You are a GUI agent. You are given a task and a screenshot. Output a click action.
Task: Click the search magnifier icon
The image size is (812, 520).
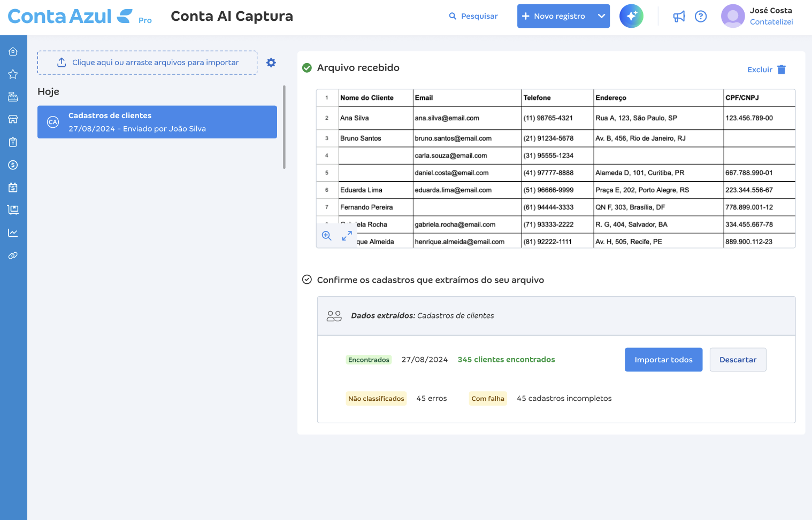click(x=453, y=17)
